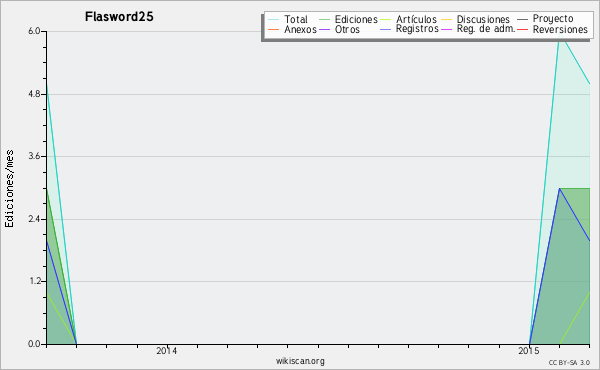Click the 2014 axis label
The image size is (600, 370).
[166, 350]
